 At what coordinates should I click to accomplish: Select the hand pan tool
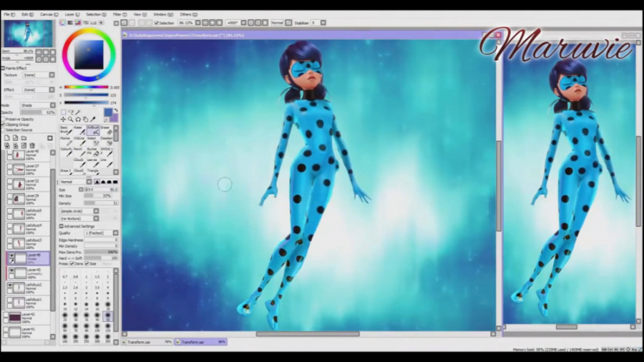(x=85, y=119)
